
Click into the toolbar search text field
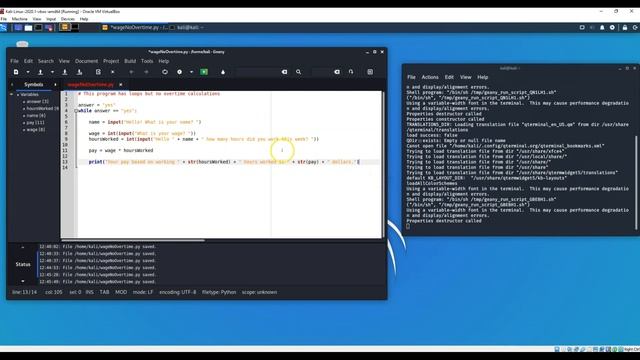click(258, 72)
